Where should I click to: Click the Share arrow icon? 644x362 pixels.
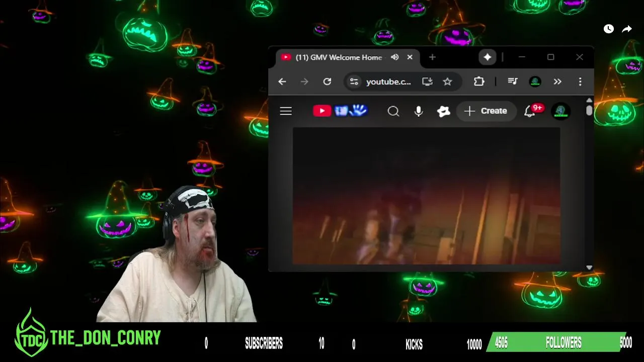tap(627, 29)
